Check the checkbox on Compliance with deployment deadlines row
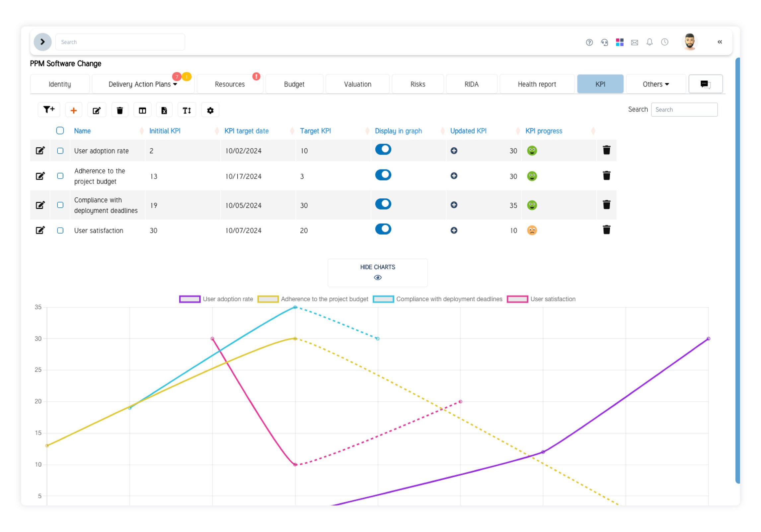The height and width of the screenshot is (532, 761). [60, 205]
